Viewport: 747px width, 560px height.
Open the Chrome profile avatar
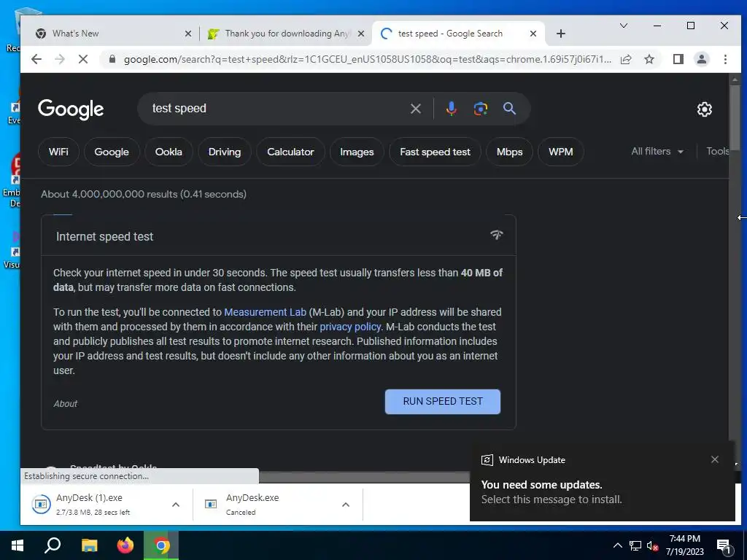tap(701, 59)
